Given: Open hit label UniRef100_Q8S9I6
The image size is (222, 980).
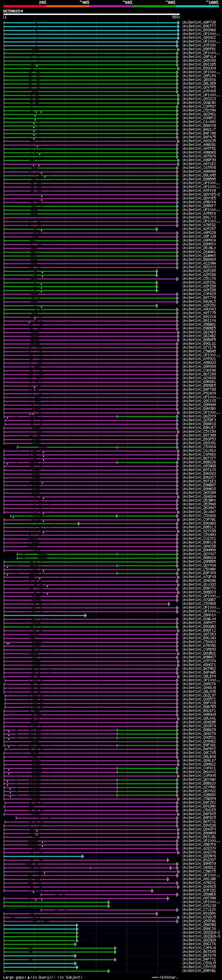Looking at the screenshot, I should 199,80.
